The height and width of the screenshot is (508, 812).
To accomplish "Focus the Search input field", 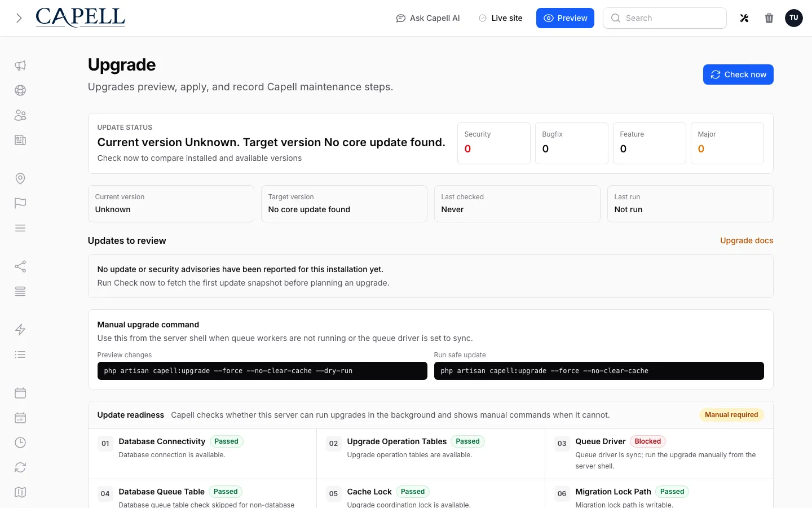I will 665,18.
